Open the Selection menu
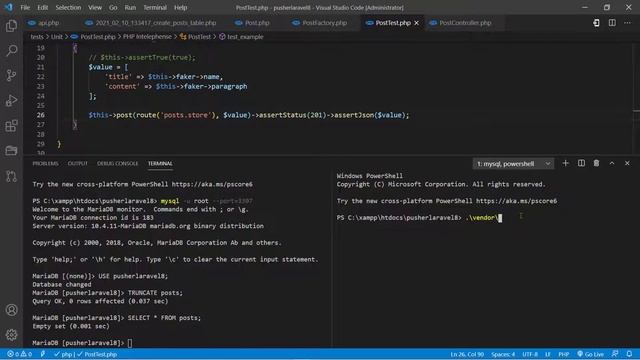This screenshot has width=640, height=360. [68, 7]
